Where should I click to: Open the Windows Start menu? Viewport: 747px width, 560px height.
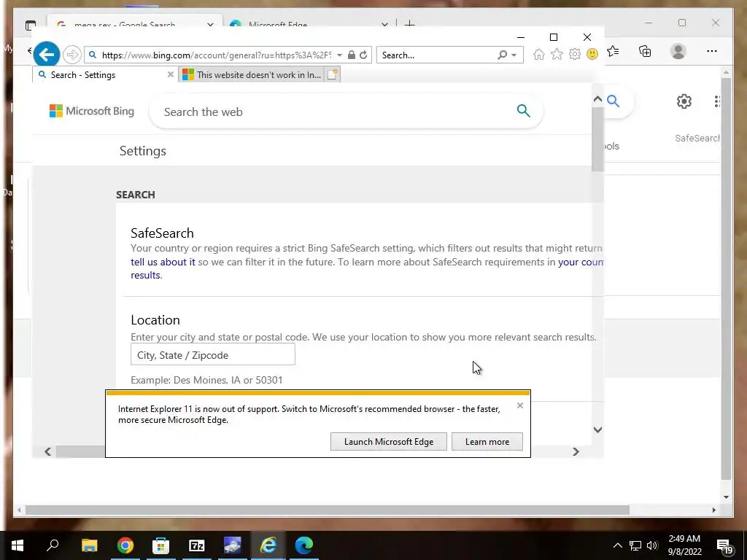pyautogui.click(x=18, y=545)
